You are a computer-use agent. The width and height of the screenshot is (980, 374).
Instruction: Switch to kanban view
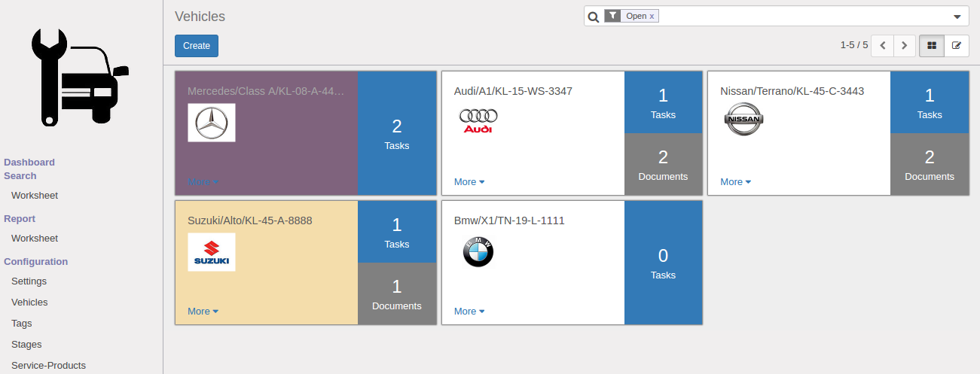pos(932,46)
